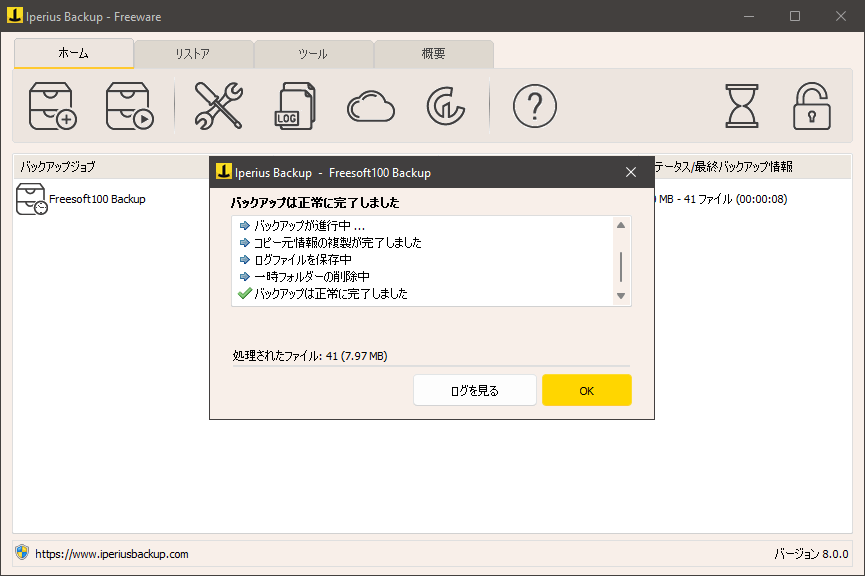Close the Freesoft100 Backup dialog
865x576 pixels.
(631, 172)
